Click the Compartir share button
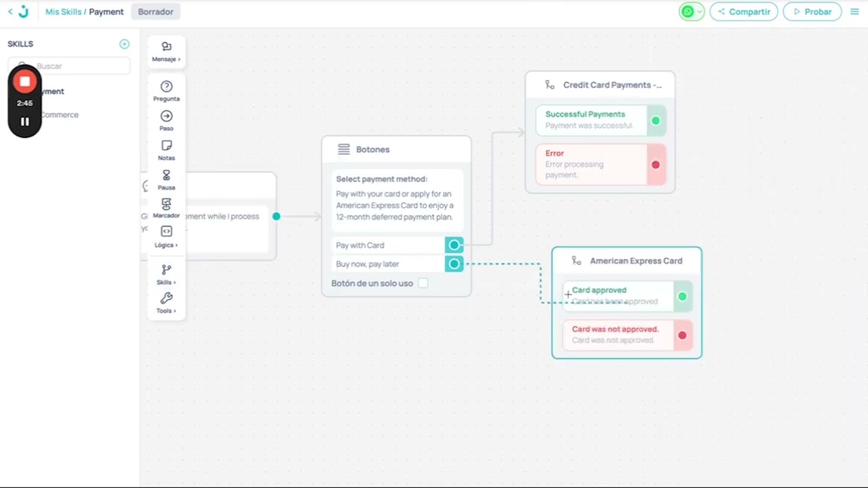 click(x=744, y=12)
